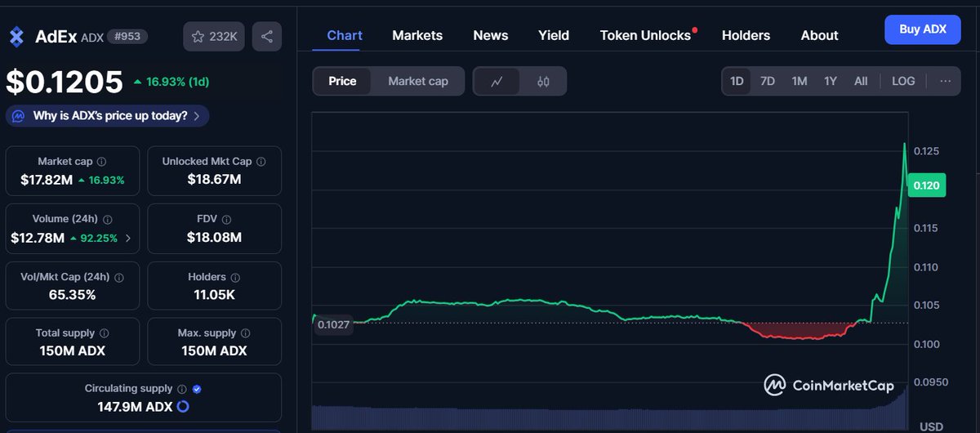Expand the Volume (24h) chevron arrow

click(x=127, y=239)
